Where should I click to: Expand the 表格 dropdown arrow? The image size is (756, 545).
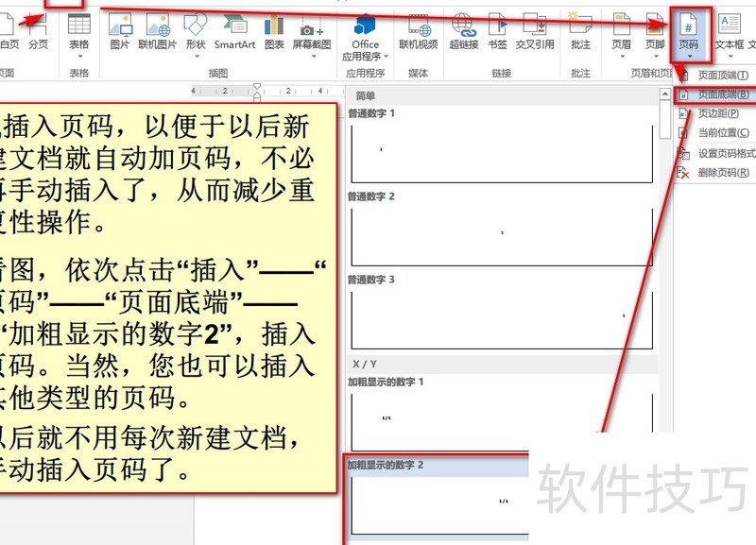click(79, 57)
